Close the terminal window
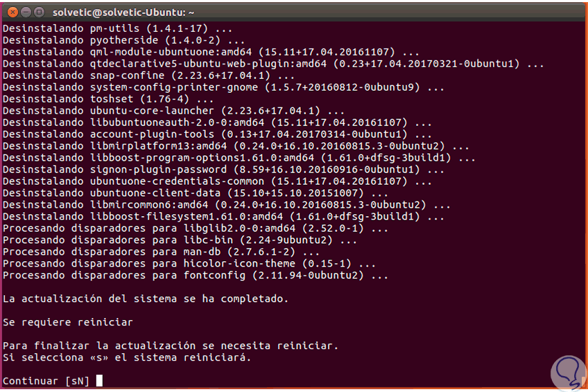The height and width of the screenshot is (392, 588). click(x=12, y=11)
